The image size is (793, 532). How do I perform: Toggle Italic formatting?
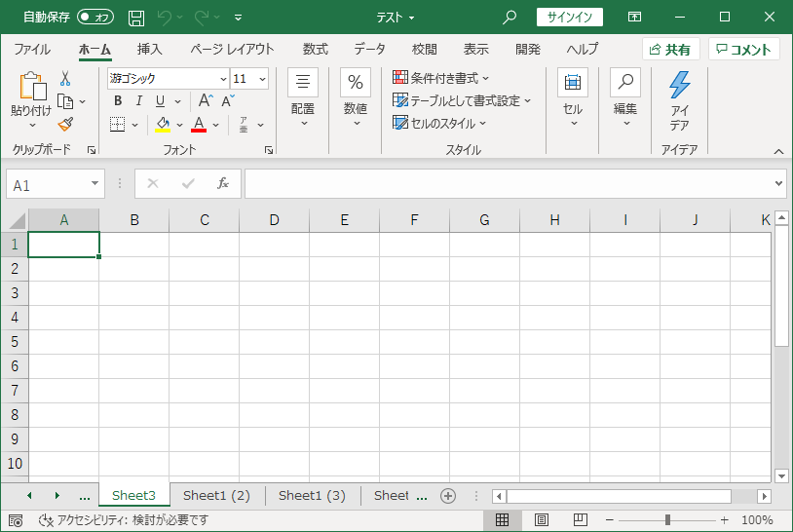[x=138, y=100]
